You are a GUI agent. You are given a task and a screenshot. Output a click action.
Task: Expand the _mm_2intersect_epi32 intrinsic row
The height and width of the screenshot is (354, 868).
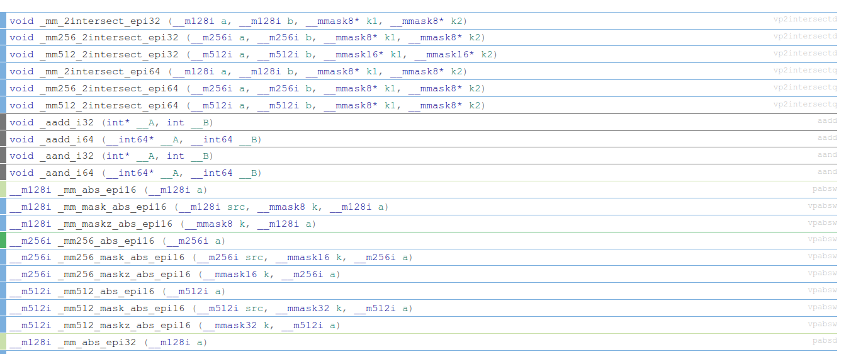[x=419, y=21]
